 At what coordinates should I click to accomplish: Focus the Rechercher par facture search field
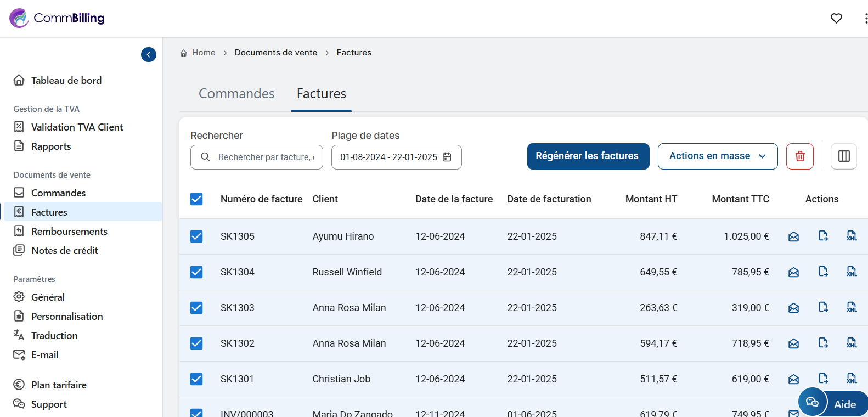266,157
